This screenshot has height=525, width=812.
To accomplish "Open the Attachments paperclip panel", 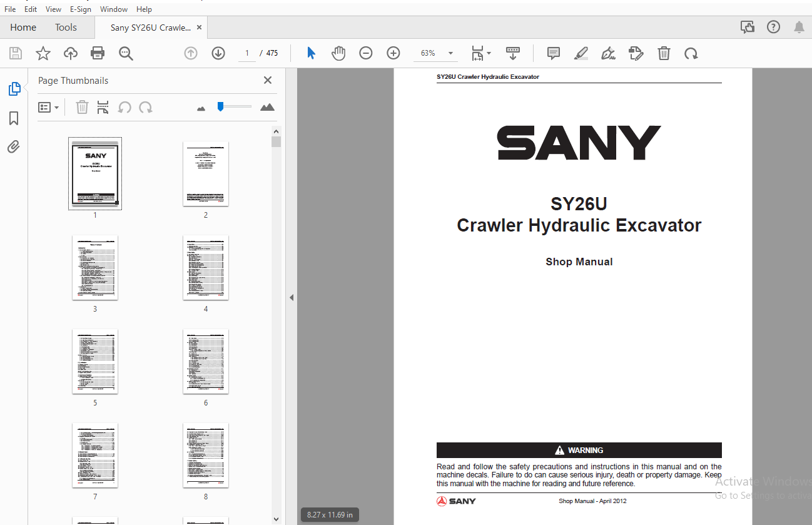I will click(x=14, y=147).
